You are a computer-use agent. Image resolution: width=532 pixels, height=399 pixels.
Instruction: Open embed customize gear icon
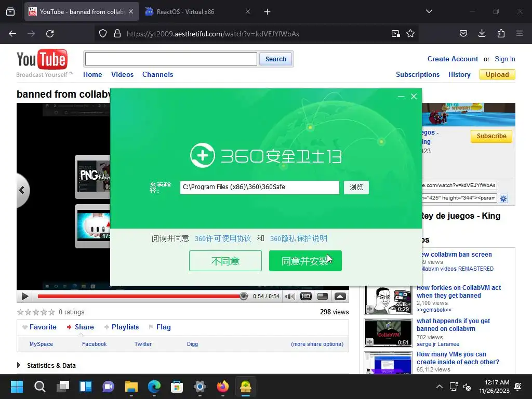(503, 198)
